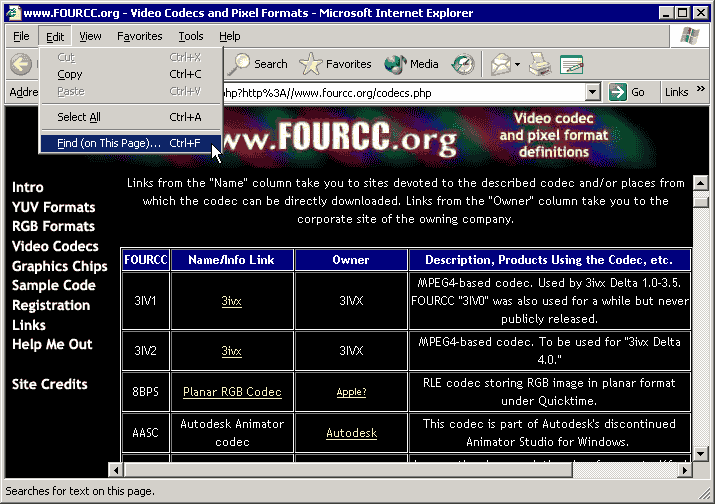Click the Links toolbar label
The height and width of the screenshot is (504, 715).
(x=676, y=92)
